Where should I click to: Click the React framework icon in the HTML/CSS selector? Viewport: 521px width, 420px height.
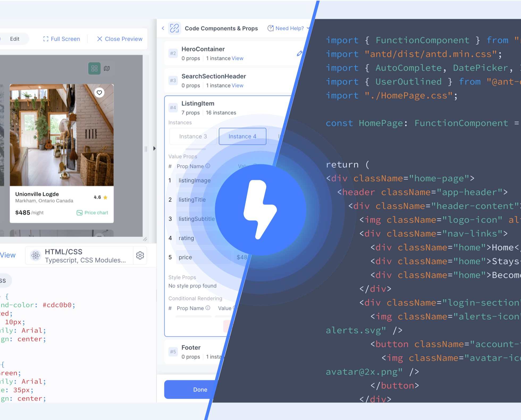pyautogui.click(x=35, y=255)
